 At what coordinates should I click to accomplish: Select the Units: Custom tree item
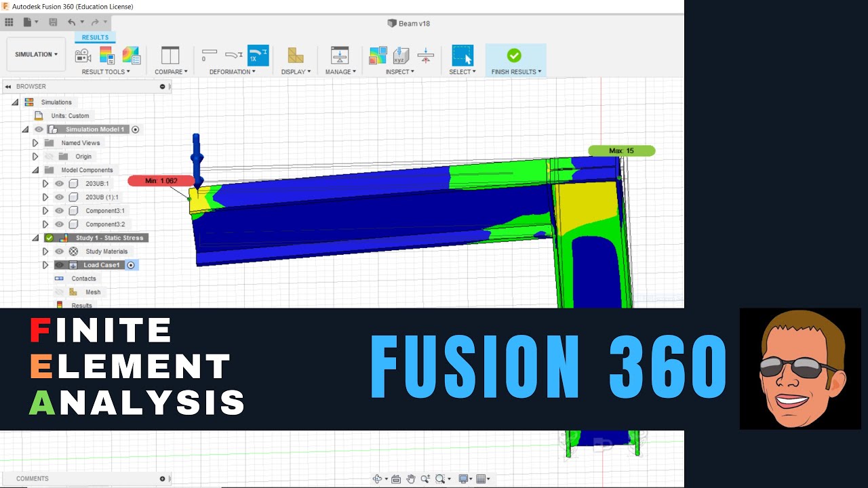70,116
